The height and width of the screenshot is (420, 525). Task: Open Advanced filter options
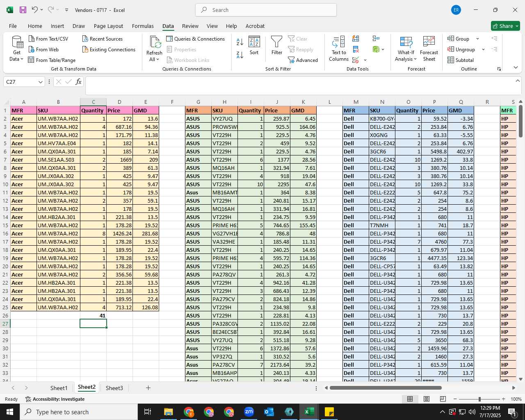tap(303, 60)
